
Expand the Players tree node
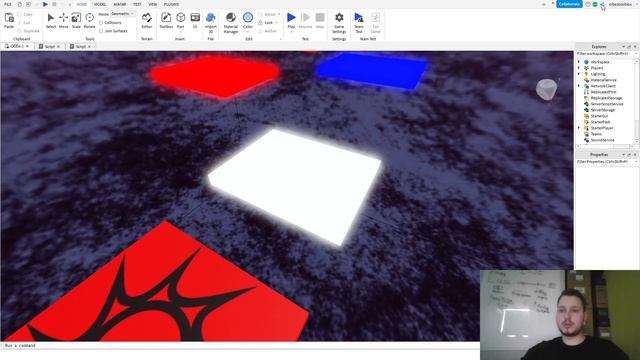point(579,68)
